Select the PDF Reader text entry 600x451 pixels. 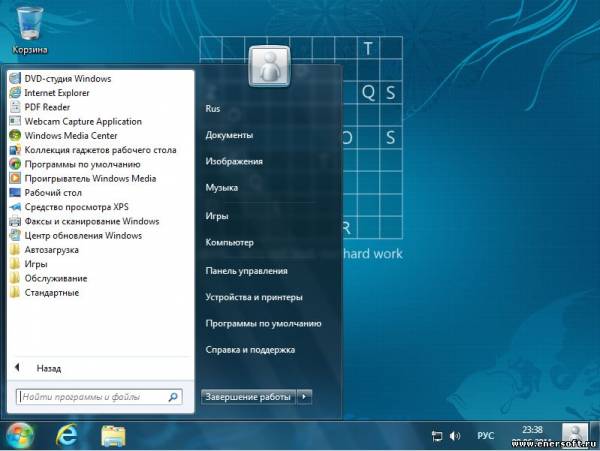coord(47,107)
